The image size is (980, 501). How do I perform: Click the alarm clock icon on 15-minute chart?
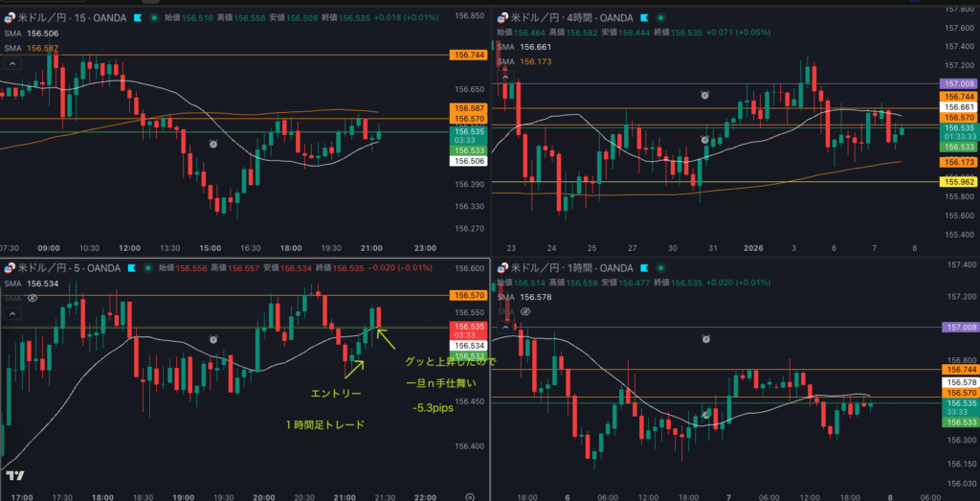coord(213,143)
